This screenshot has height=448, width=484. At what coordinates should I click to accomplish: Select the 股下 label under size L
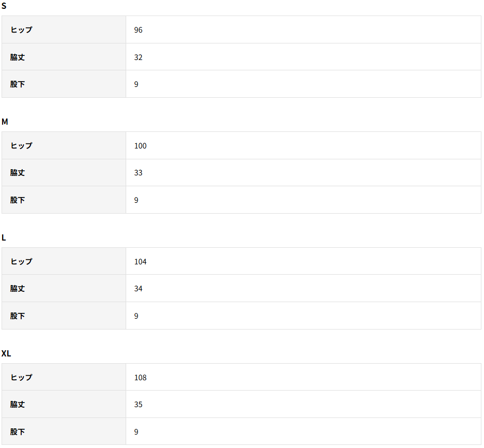point(18,316)
